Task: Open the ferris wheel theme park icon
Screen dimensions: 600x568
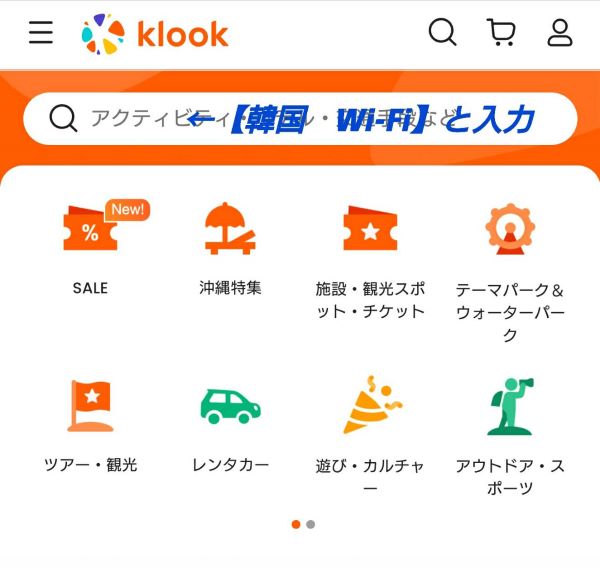Action: tap(510, 229)
